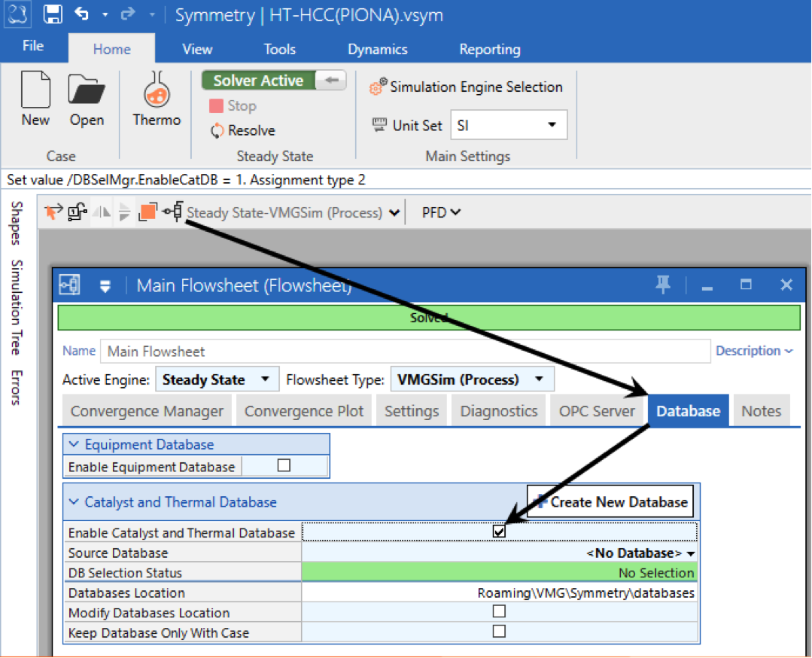Open the Simulation Tree side panel
Image resolution: width=812 pixels, height=658 pixels.
click(x=17, y=307)
